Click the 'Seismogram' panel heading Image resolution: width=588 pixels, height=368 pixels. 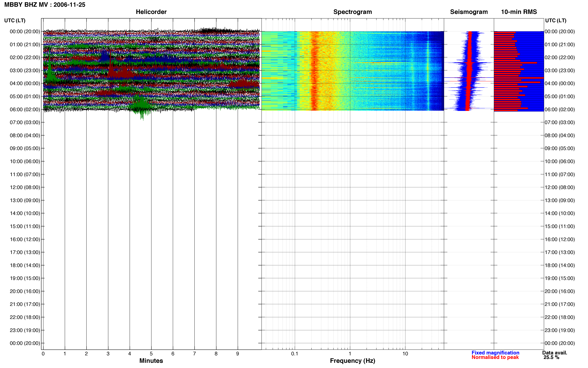pos(469,12)
